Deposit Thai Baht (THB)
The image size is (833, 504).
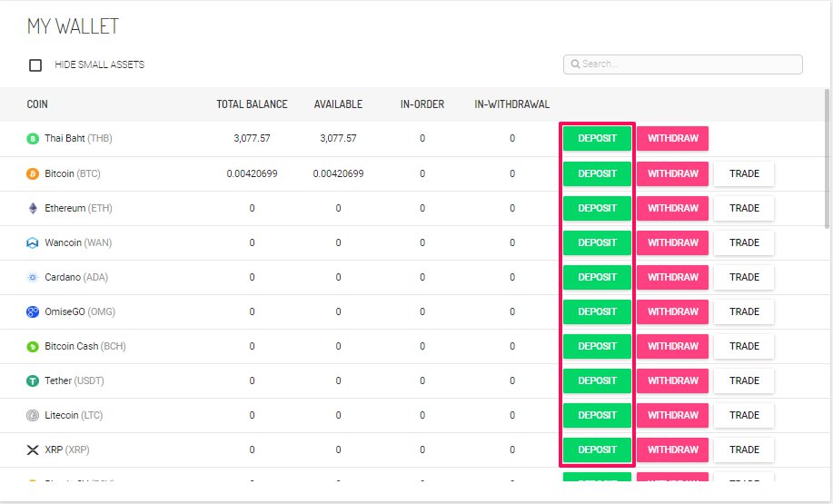click(597, 138)
